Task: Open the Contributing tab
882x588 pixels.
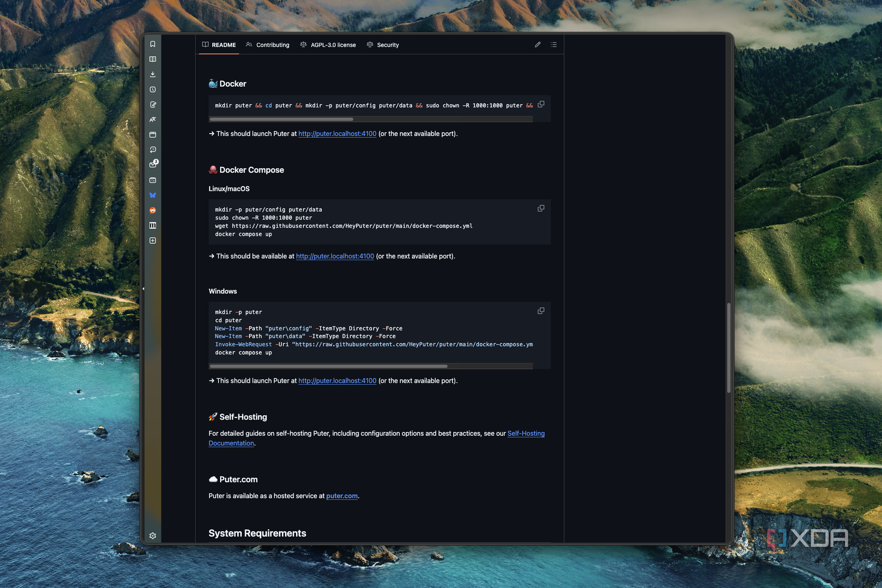Action: pos(268,45)
